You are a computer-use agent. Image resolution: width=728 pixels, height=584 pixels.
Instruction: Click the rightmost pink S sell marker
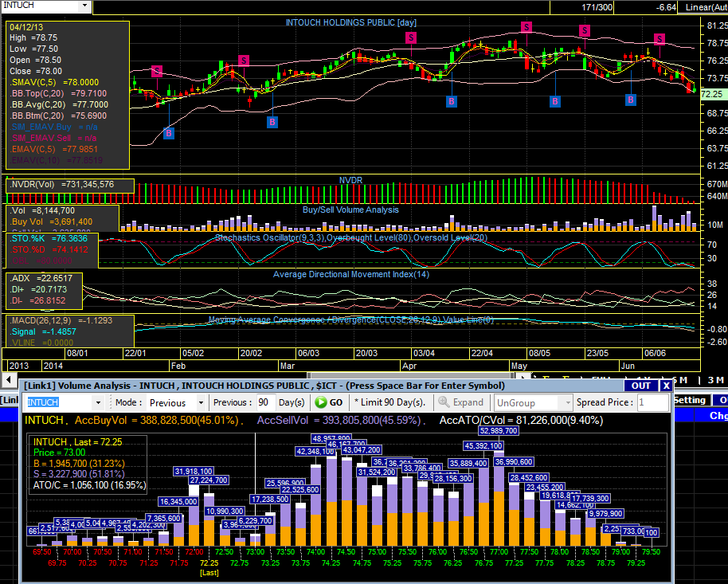[660, 39]
